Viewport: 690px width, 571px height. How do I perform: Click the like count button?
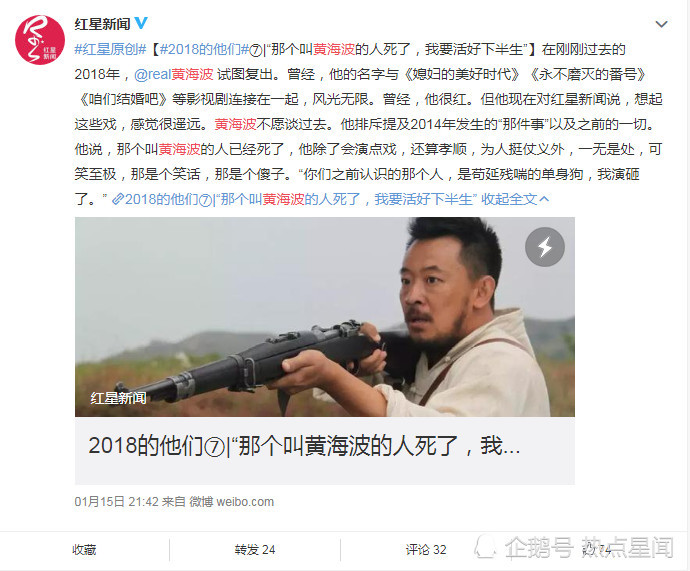point(596,550)
